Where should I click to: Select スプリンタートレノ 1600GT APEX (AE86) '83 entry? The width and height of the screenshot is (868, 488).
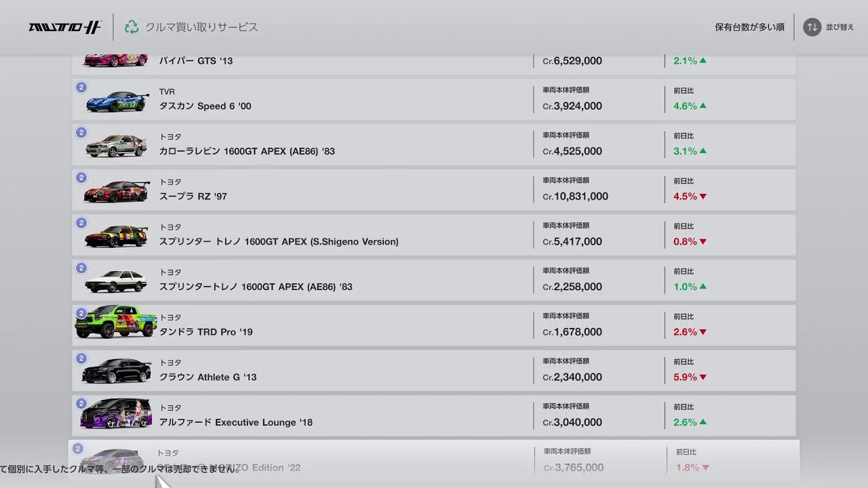click(x=256, y=287)
